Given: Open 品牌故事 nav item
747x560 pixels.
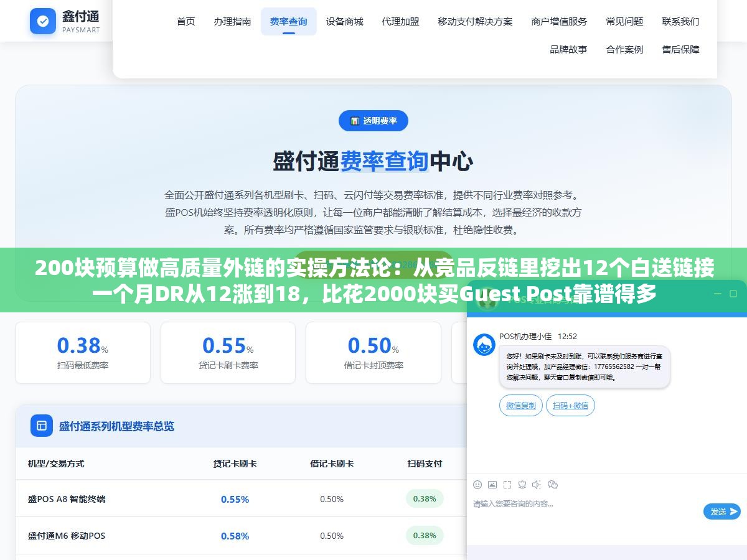Looking at the screenshot, I should [x=569, y=49].
